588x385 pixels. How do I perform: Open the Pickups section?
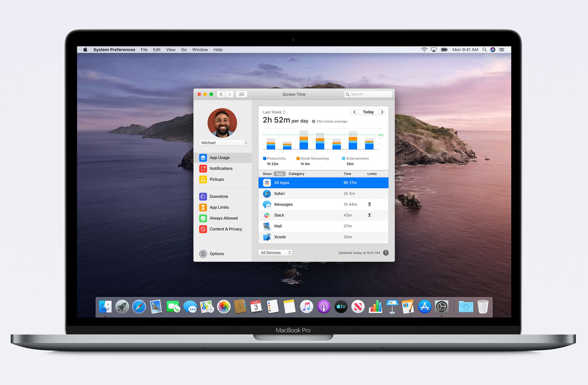216,179
